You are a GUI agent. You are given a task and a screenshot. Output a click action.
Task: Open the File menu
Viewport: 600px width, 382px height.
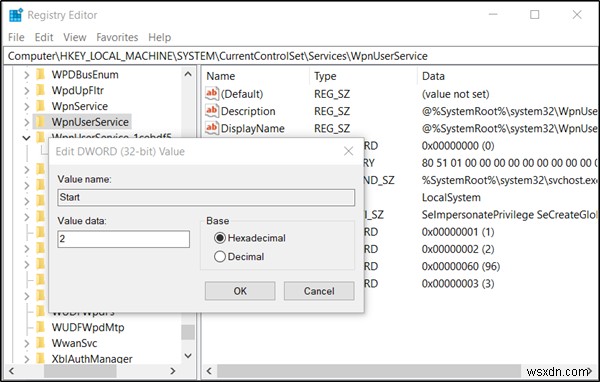click(16, 37)
